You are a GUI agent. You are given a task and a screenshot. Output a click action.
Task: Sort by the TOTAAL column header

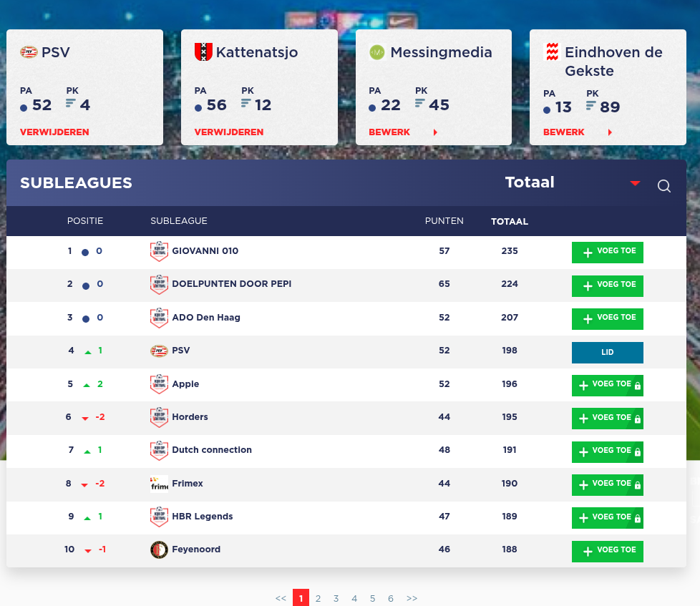click(510, 221)
